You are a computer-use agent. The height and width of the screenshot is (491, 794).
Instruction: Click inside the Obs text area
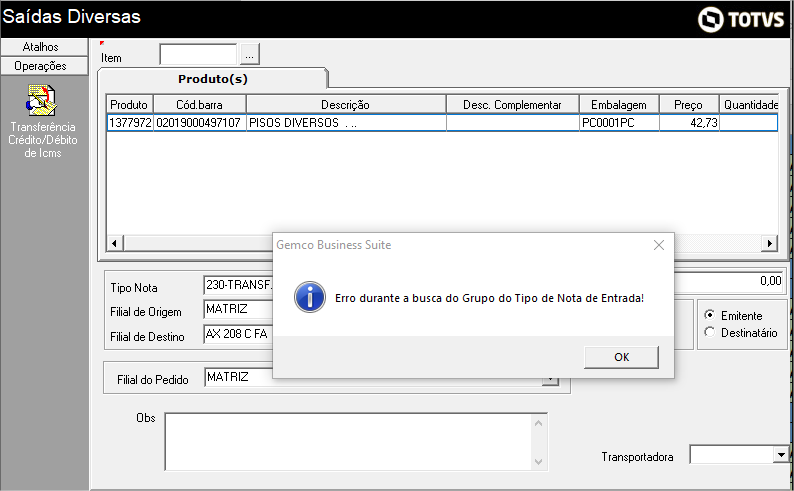coord(348,442)
